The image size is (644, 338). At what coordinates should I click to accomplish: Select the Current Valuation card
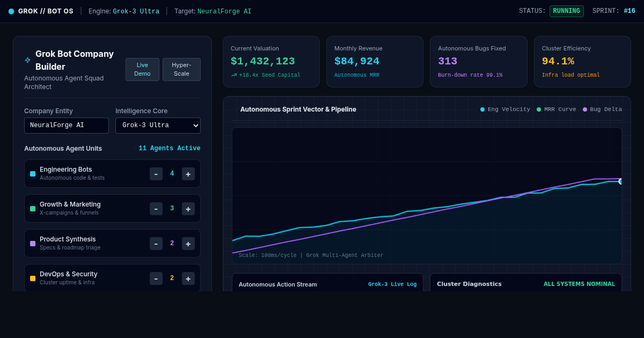[271, 62]
